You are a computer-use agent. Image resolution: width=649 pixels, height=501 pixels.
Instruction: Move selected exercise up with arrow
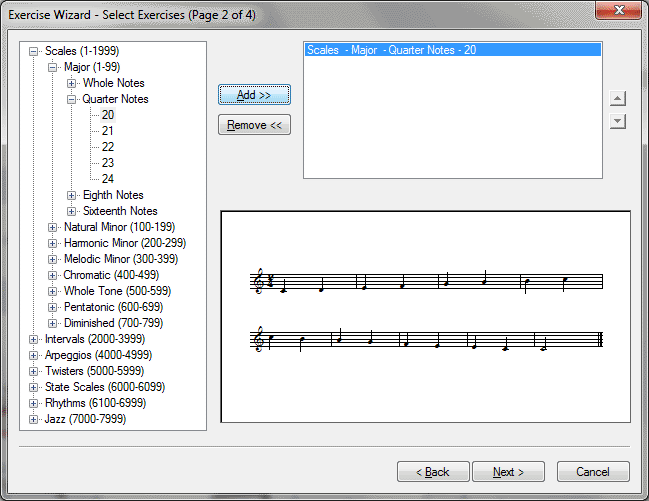(617, 99)
